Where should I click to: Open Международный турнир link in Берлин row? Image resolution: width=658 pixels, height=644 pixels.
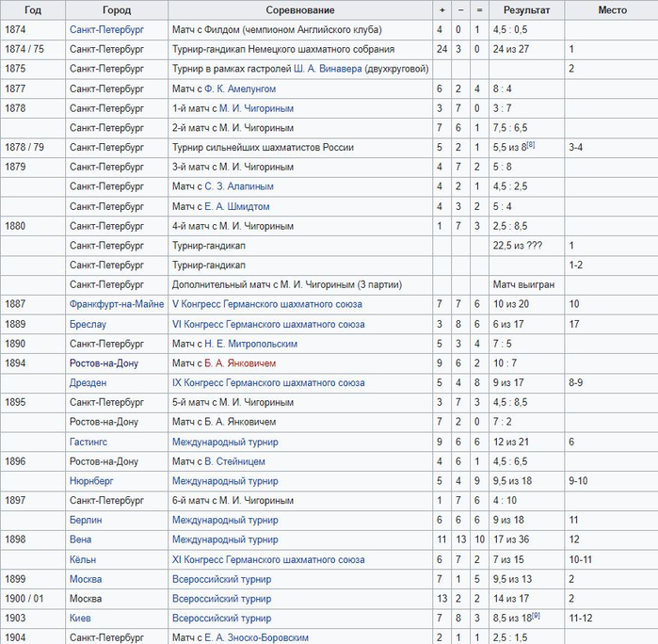click(x=225, y=520)
